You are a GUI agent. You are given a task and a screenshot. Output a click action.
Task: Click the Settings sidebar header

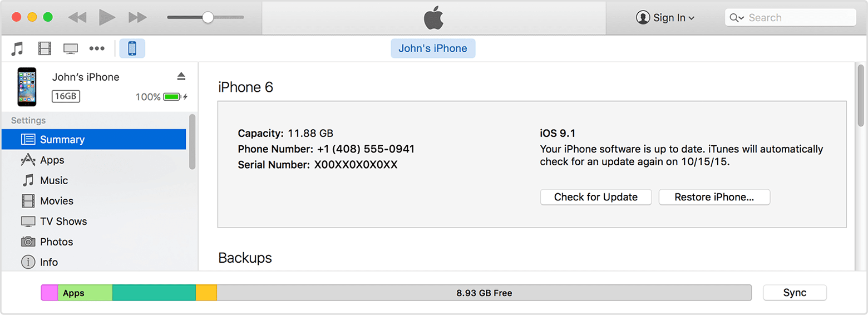point(28,120)
